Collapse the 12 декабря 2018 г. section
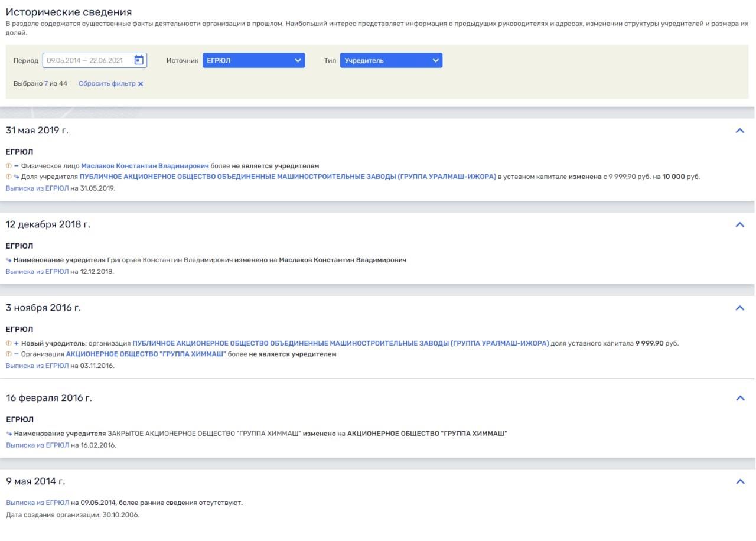Screen dimensions: 756x541 (x=739, y=225)
